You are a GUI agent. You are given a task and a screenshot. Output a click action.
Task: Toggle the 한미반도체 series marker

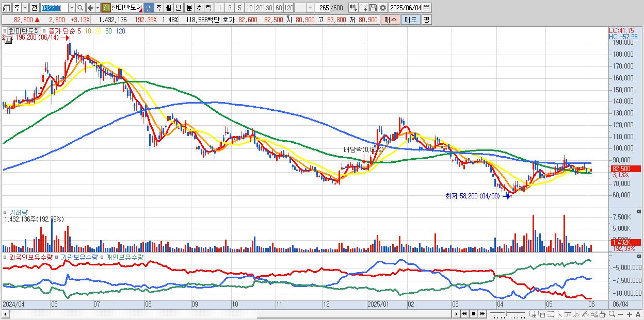click(x=5, y=31)
